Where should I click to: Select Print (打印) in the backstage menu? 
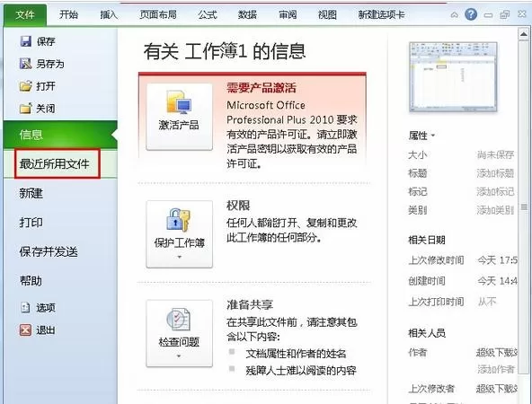click(x=31, y=223)
